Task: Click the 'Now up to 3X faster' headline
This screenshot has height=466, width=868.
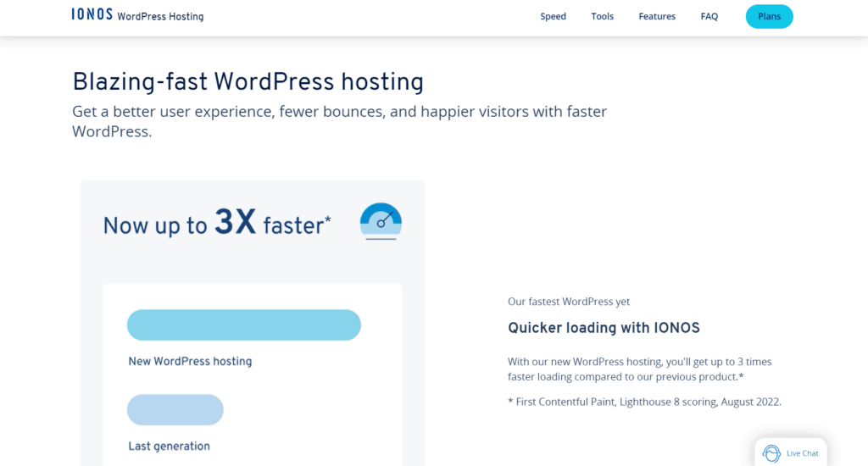Action: click(x=217, y=224)
